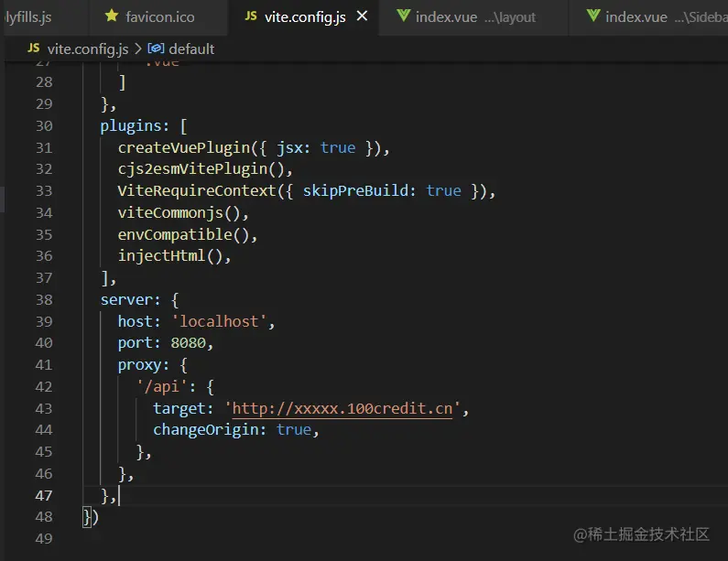728x561 pixels.
Task: Click createVuePlugin in line 31
Action: point(184,147)
